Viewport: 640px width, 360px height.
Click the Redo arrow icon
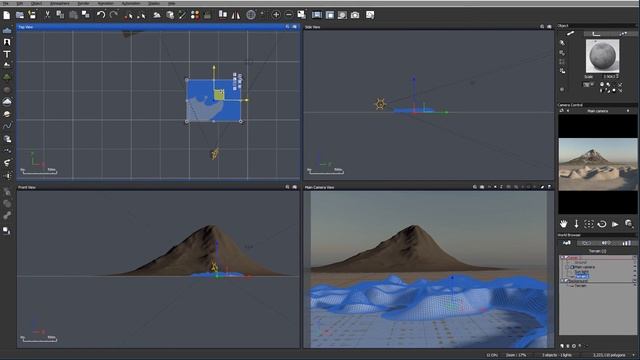tap(114, 15)
